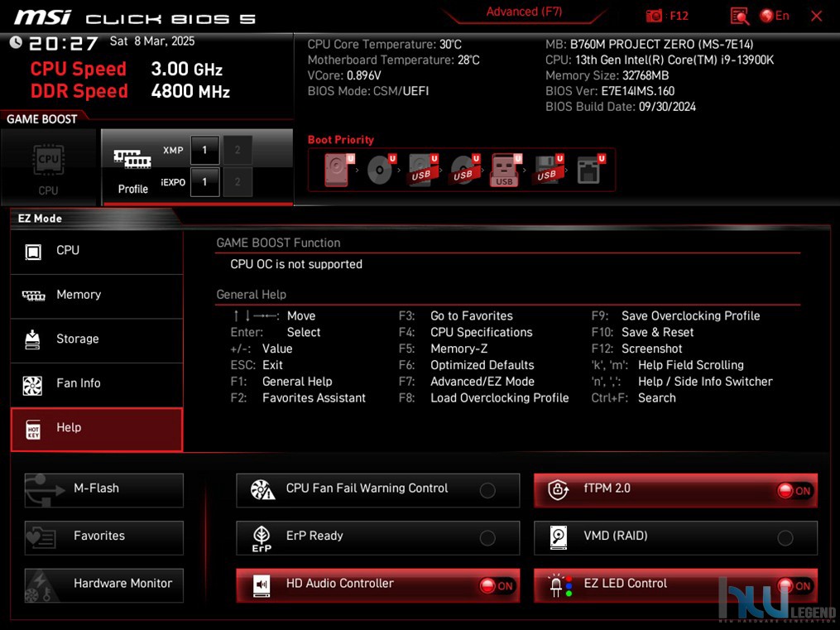Click the CPU Speed value 3.00 GHz

(186, 69)
